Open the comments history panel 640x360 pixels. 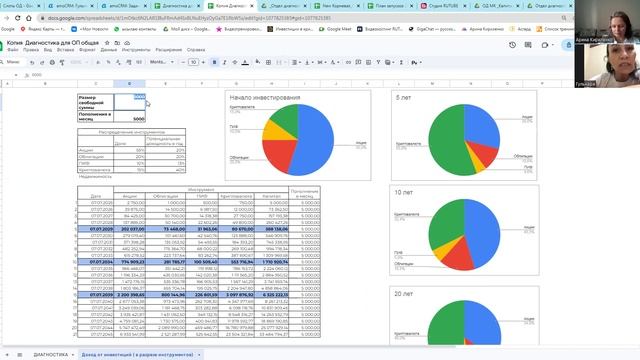coord(528,45)
